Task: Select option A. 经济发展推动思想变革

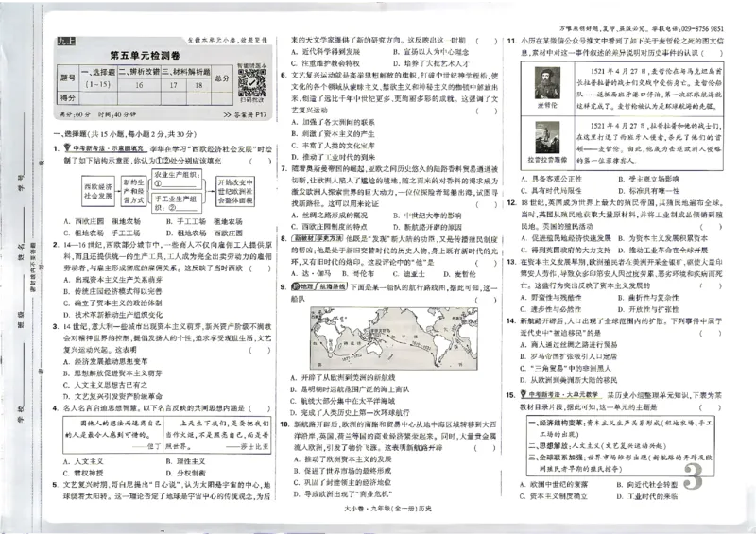Action: click(x=106, y=361)
